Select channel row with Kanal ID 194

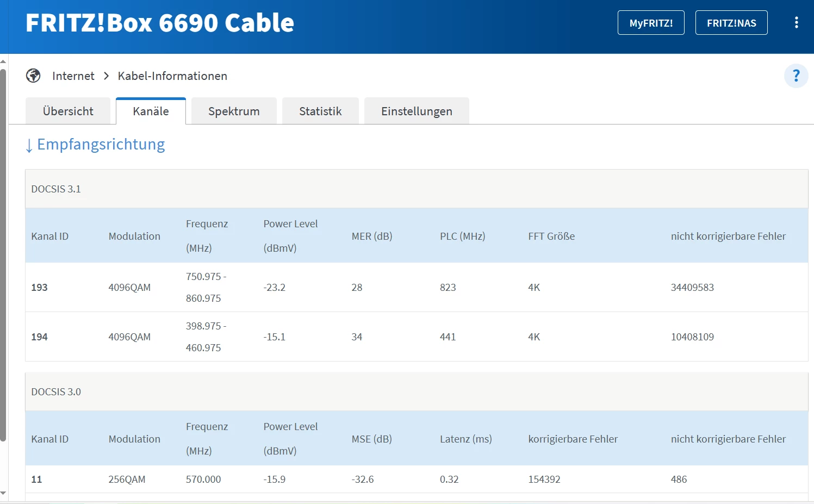point(39,337)
